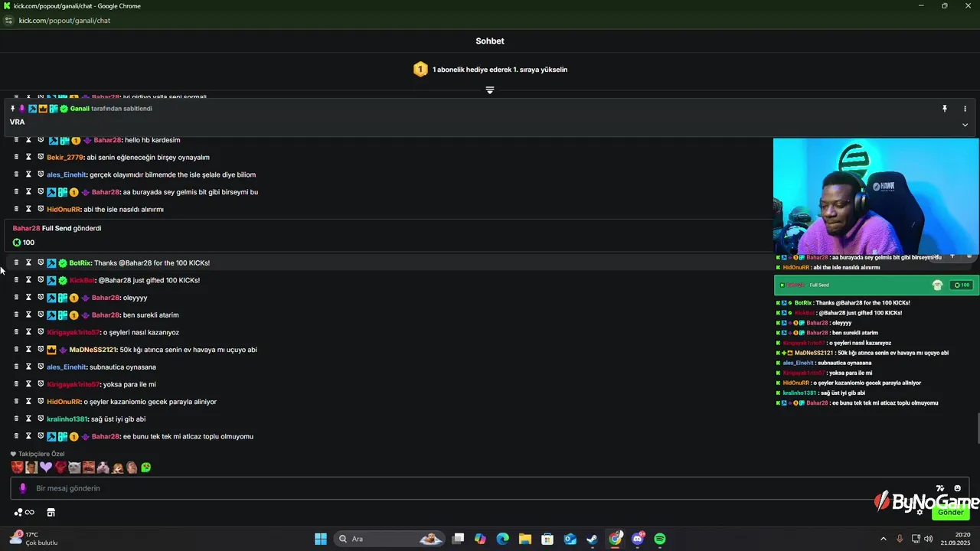The width and height of the screenshot is (980, 551).
Task: Open Windows Start menu
Action: [321, 539]
